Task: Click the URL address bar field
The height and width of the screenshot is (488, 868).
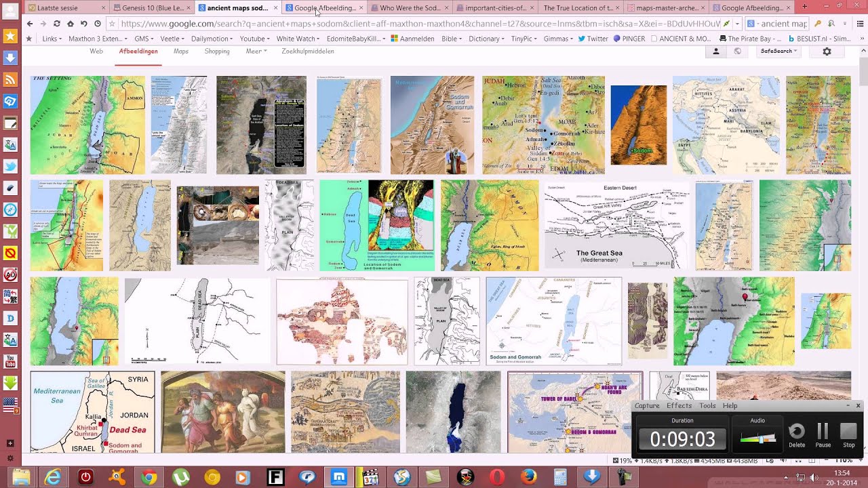Action: (420, 24)
